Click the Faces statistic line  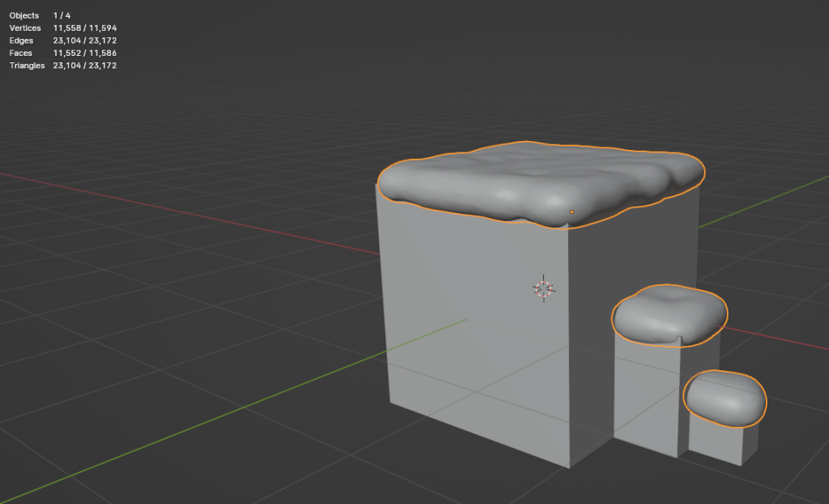63,53
